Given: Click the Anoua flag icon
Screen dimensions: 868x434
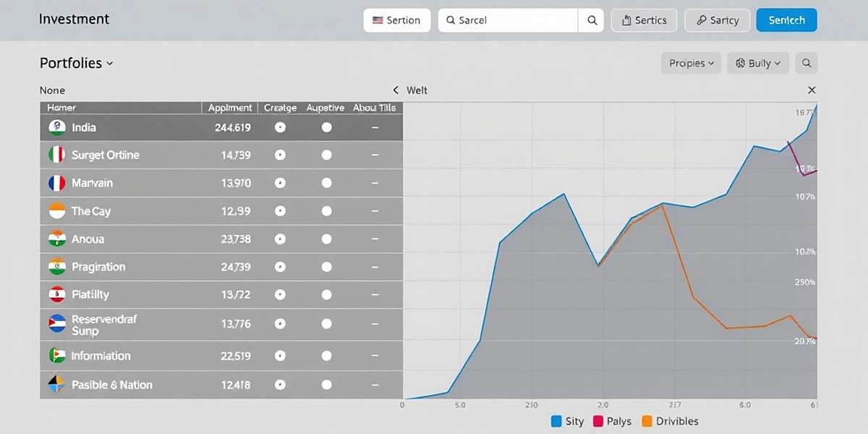Looking at the screenshot, I should coord(57,239).
